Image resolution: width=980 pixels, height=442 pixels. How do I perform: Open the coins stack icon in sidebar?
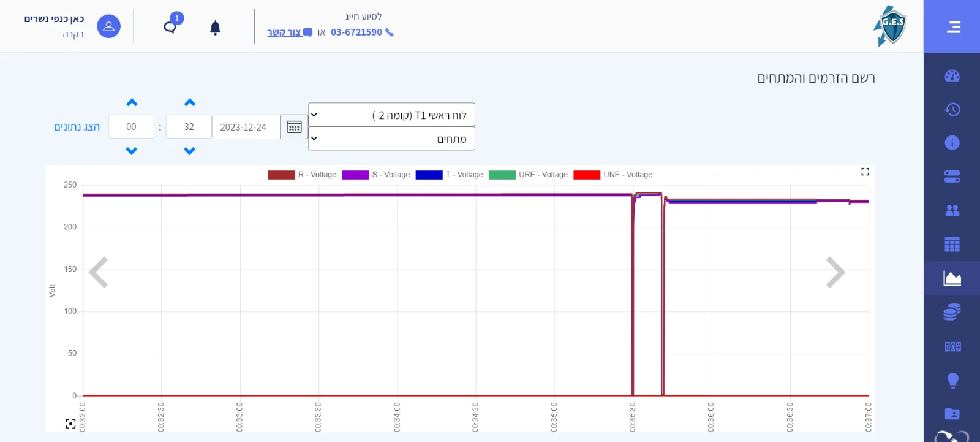tap(952, 313)
